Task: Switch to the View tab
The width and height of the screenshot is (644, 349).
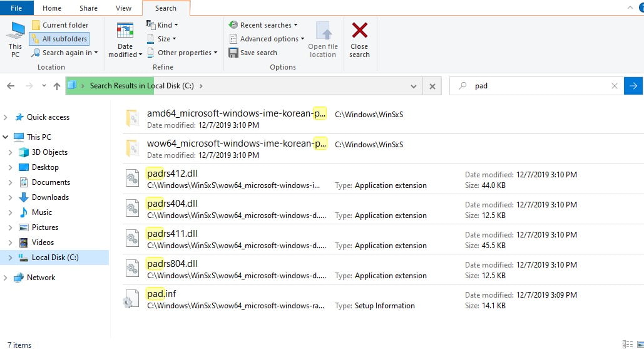Action: point(123,8)
